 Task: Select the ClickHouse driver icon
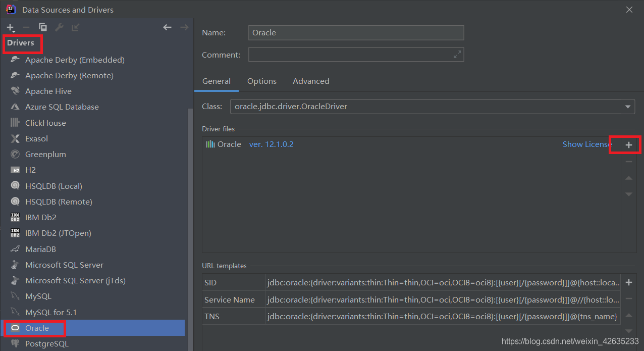click(15, 122)
